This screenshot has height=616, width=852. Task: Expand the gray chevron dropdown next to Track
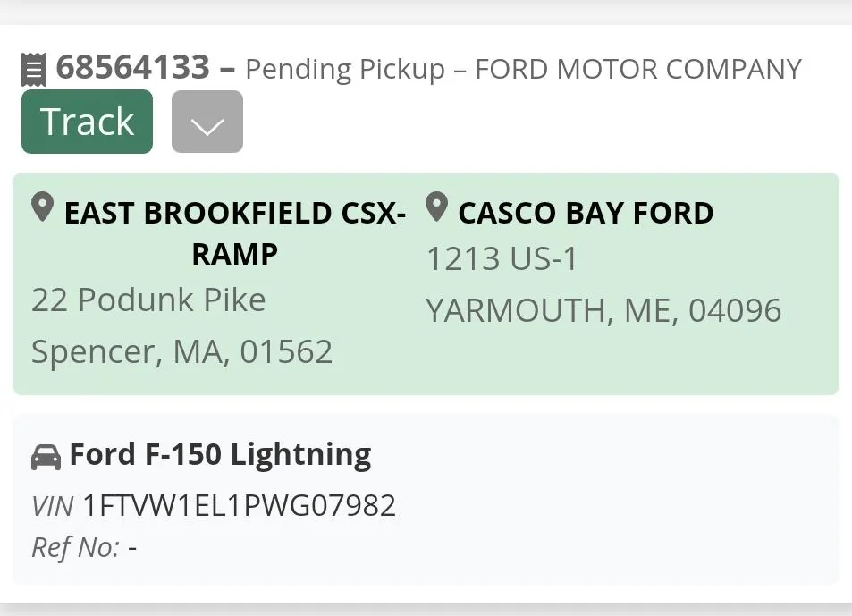(207, 122)
